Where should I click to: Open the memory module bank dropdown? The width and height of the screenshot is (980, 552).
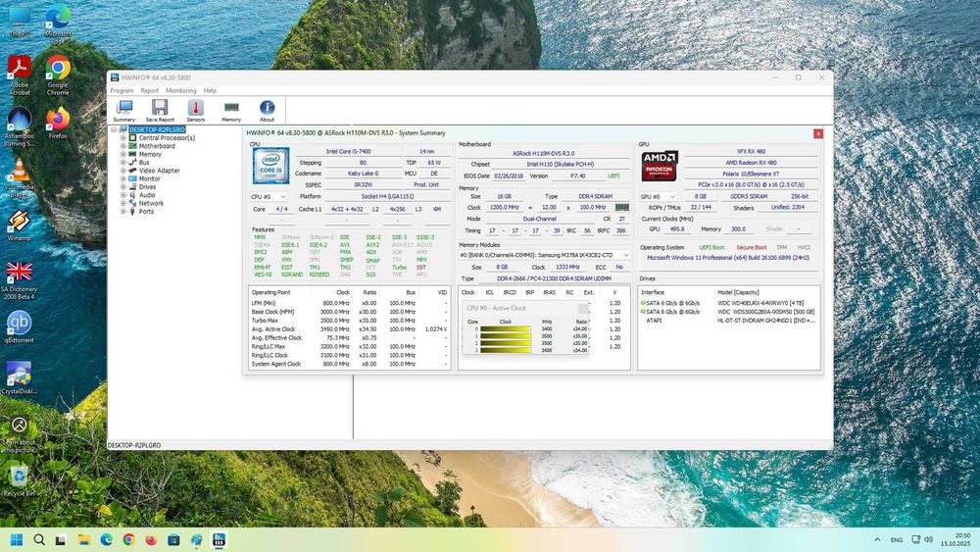tap(627, 255)
